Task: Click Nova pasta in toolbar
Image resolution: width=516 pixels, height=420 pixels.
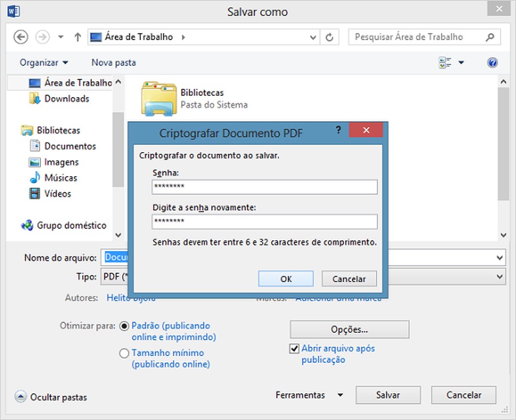Action: pyautogui.click(x=114, y=62)
